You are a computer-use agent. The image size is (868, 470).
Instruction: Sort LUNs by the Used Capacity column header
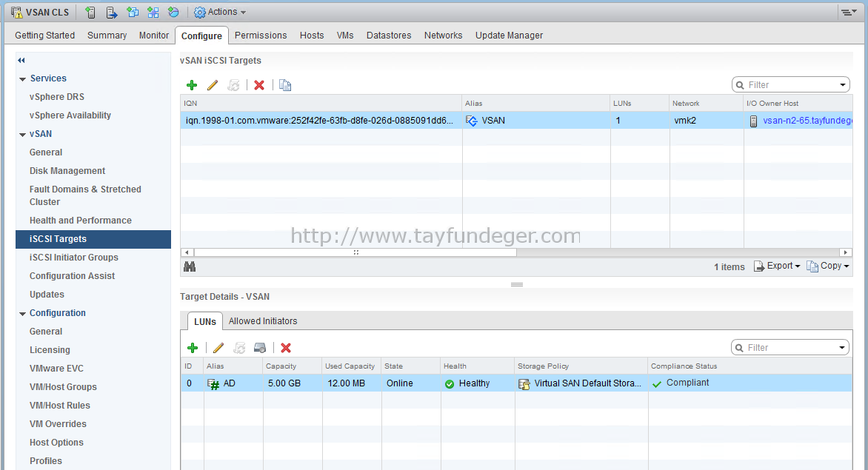352,366
